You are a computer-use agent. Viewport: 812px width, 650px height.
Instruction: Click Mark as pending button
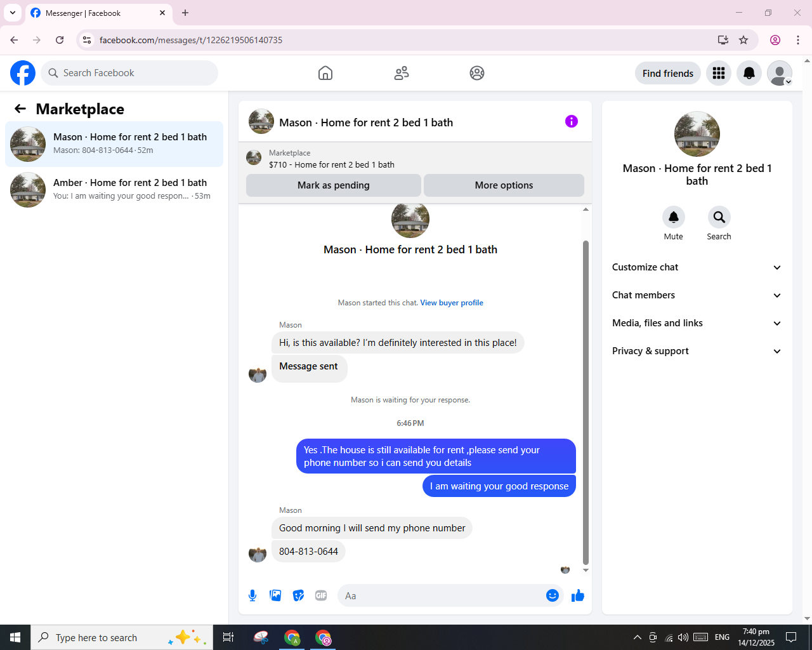click(334, 185)
